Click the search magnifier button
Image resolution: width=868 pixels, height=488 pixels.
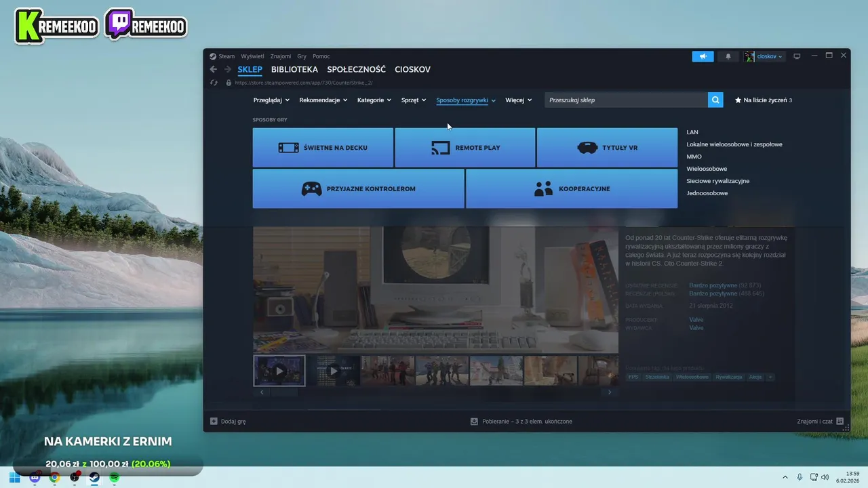(x=715, y=100)
